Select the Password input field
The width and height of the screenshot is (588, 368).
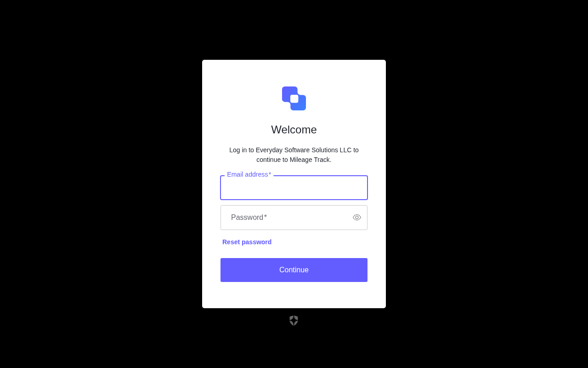click(x=294, y=218)
